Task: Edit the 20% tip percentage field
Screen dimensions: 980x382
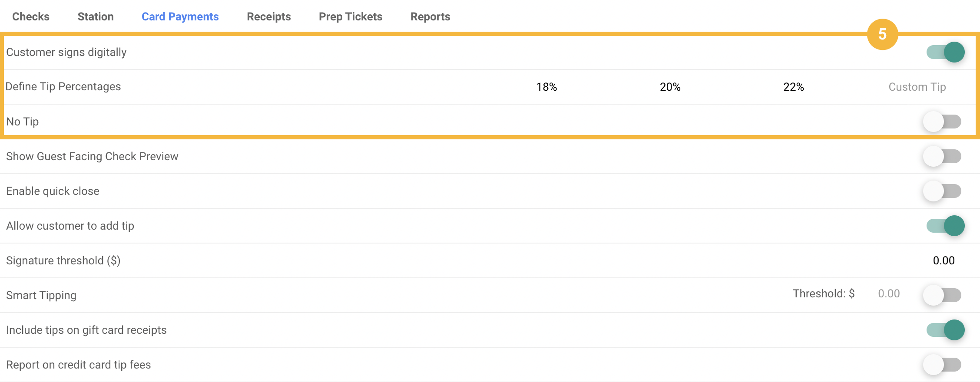Action: (670, 87)
